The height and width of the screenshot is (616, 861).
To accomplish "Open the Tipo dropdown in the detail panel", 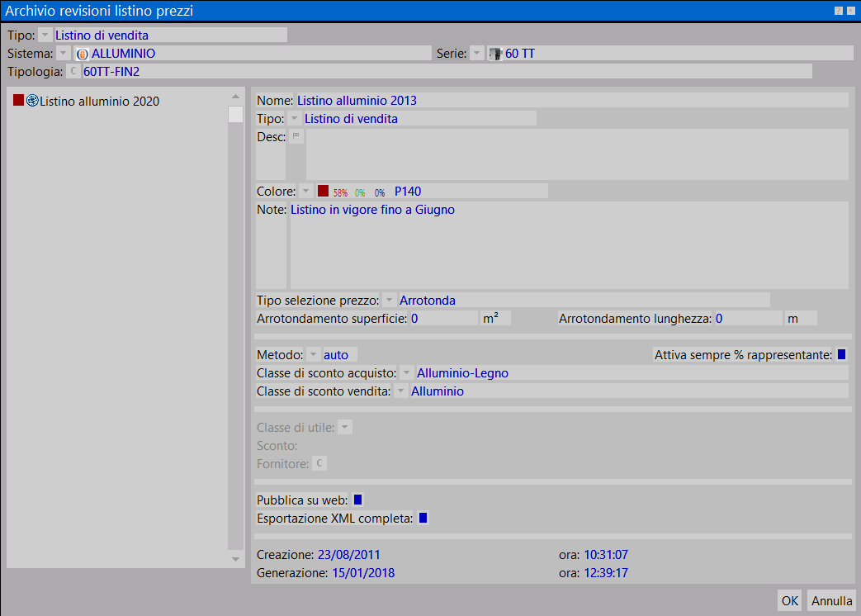I will click(x=295, y=119).
